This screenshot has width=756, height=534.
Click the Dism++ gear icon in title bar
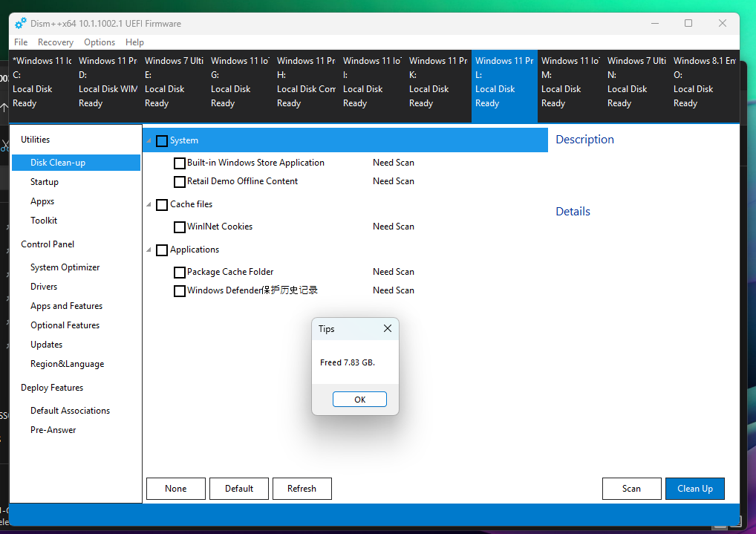click(x=21, y=23)
